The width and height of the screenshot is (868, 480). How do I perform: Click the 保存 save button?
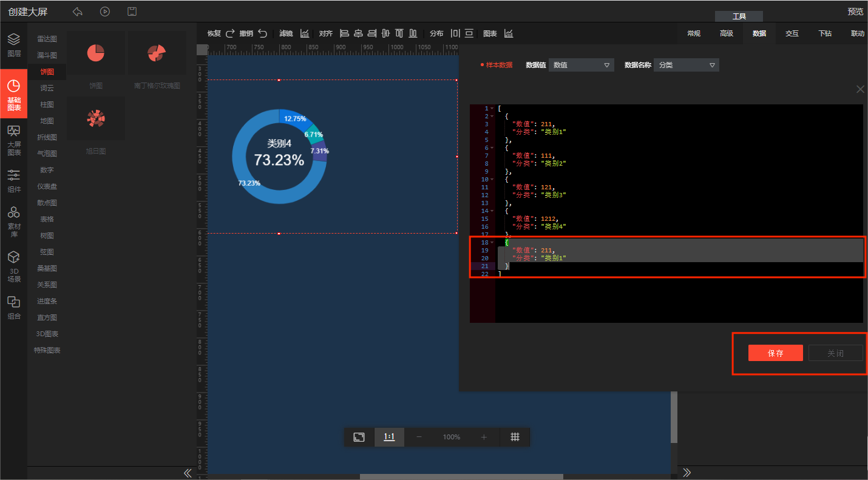coord(776,353)
